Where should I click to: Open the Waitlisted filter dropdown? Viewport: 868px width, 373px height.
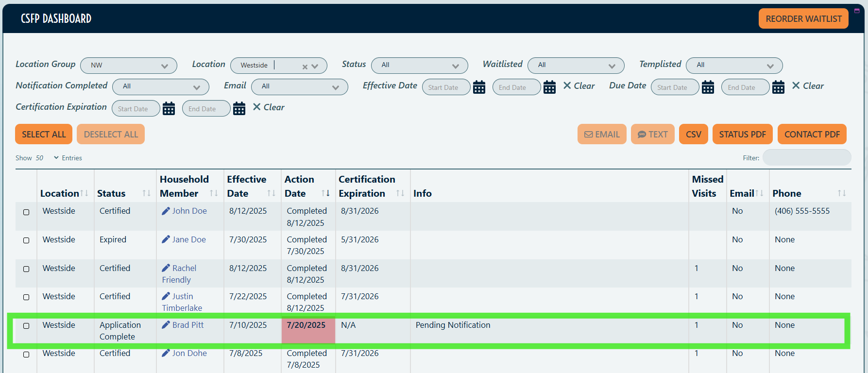click(x=576, y=66)
